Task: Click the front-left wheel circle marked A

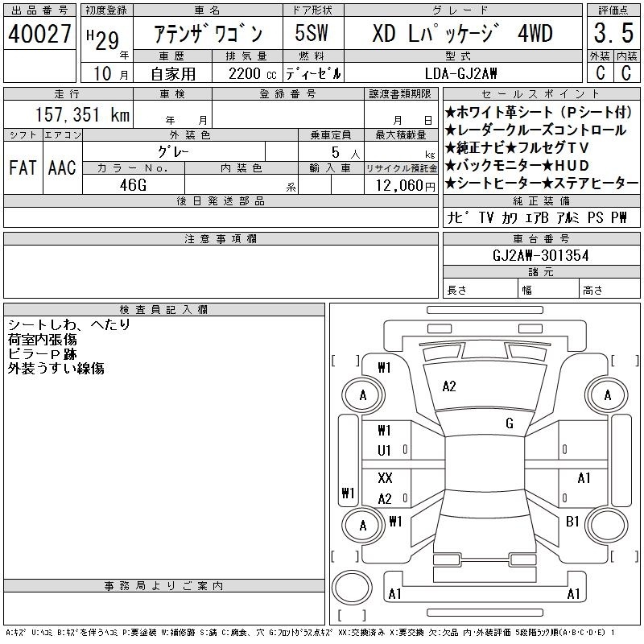Action: [x=362, y=394]
